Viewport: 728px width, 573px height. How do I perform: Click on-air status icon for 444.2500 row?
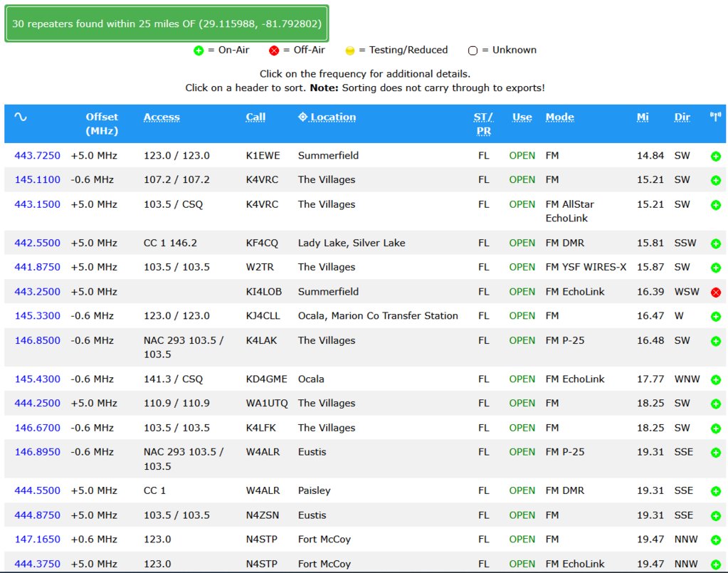tap(715, 404)
